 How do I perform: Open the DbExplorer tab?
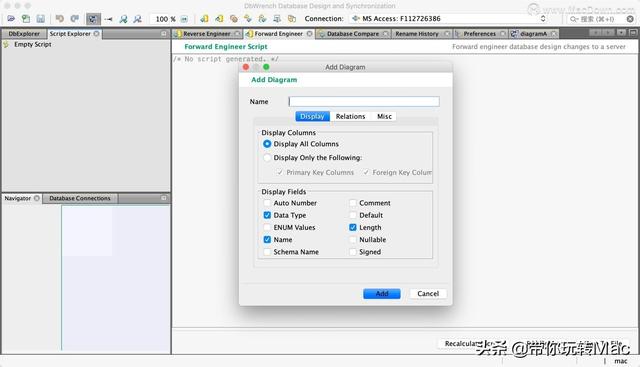[24, 33]
